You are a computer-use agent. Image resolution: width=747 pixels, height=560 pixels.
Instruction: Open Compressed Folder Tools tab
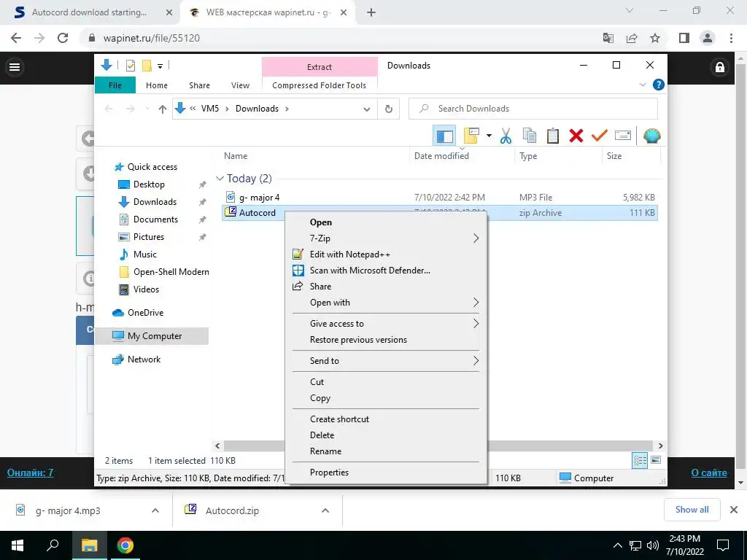click(320, 85)
